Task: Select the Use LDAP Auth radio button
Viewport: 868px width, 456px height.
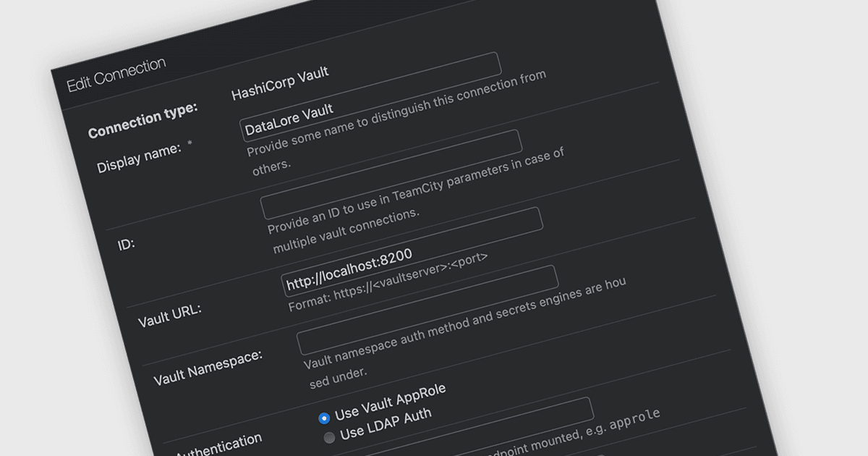Action: 329,437
